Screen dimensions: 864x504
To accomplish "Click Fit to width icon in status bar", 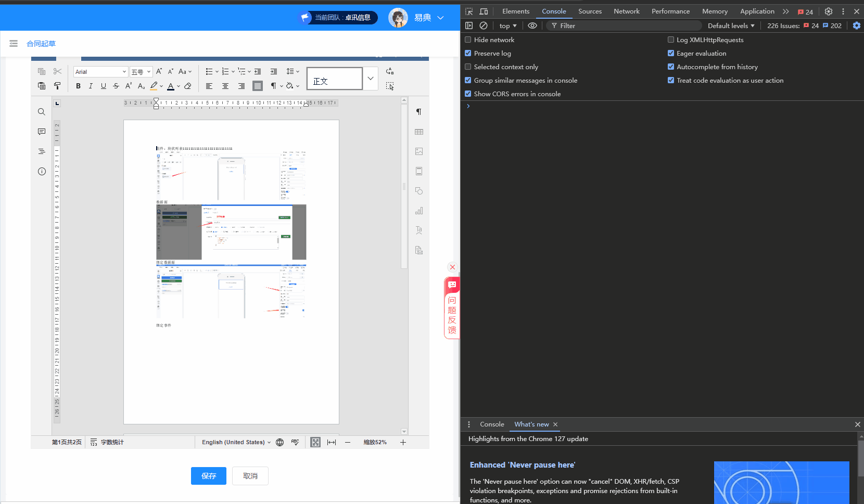I will pos(332,442).
